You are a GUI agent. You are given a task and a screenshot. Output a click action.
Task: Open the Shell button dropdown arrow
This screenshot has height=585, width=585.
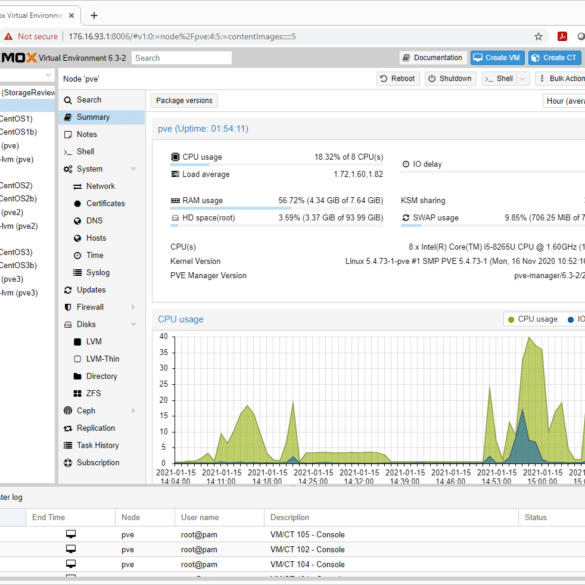pos(523,79)
